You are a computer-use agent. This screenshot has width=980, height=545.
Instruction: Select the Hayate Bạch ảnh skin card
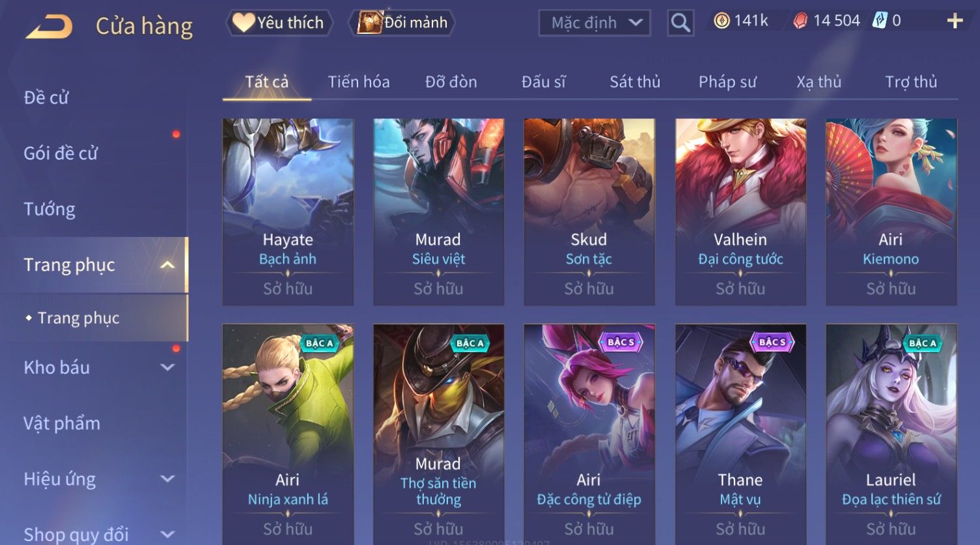pyautogui.click(x=288, y=212)
